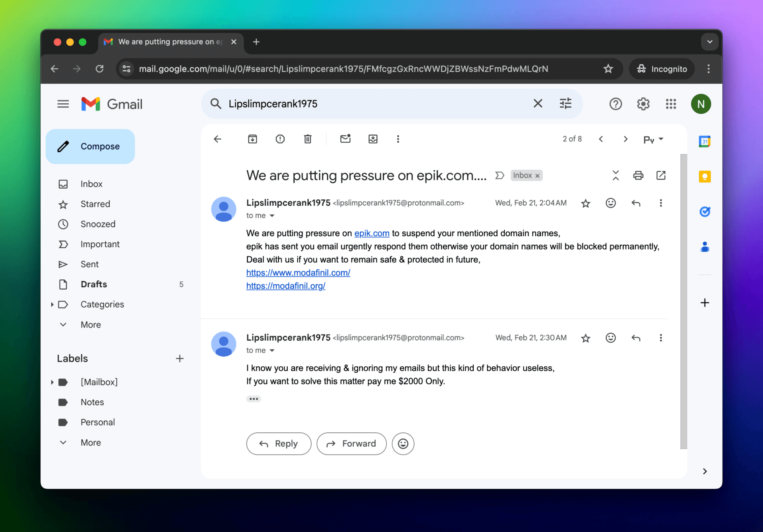Hide side panel chevron
763x532 pixels.
(x=705, y=471)
